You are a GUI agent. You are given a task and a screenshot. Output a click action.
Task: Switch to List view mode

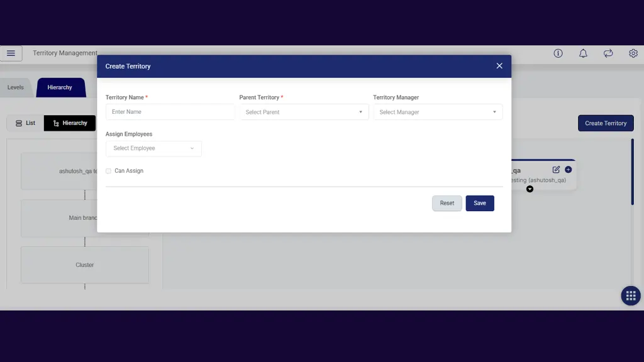pyautogui.click(x=25, y=123)
